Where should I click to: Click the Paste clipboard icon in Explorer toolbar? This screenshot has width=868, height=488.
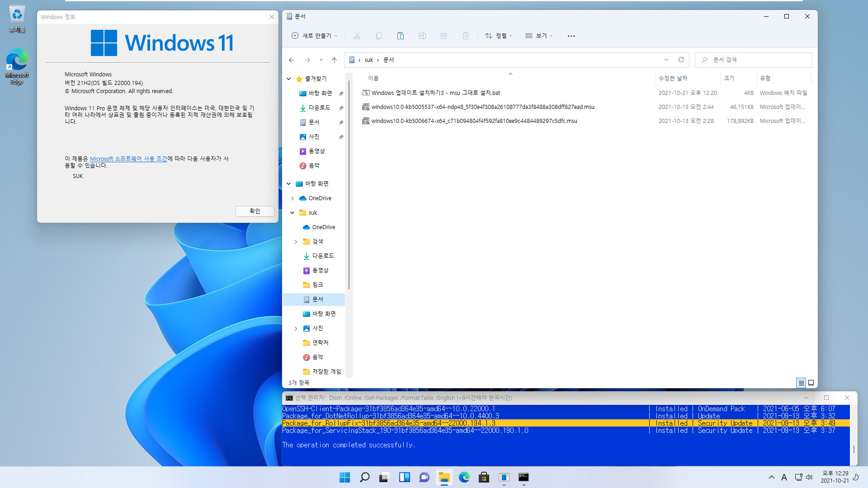(400, 36)
